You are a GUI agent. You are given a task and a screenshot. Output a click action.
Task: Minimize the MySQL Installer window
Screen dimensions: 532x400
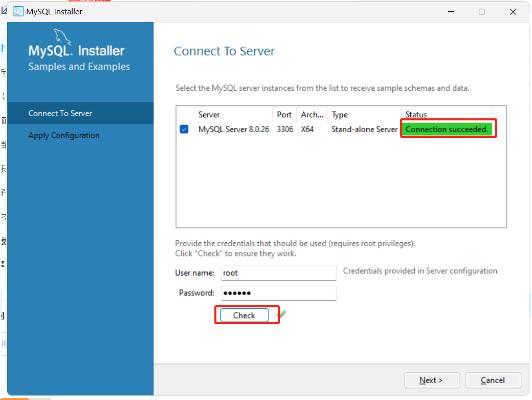pos(451,12)
